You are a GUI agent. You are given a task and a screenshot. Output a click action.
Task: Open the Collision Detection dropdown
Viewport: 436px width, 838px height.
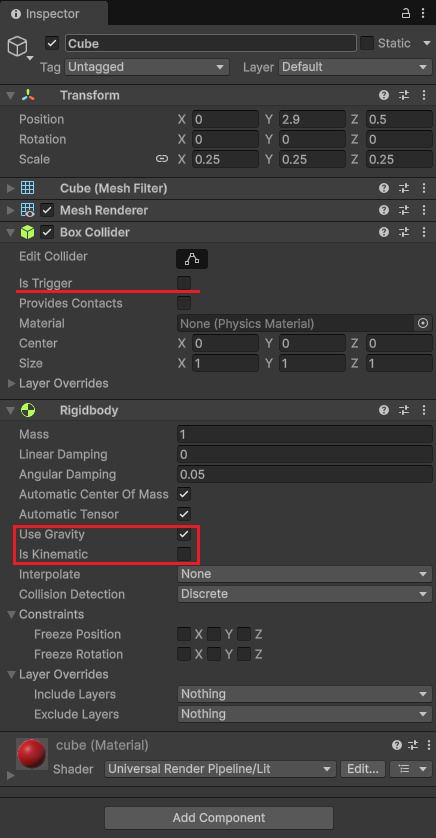click(305, 594)
